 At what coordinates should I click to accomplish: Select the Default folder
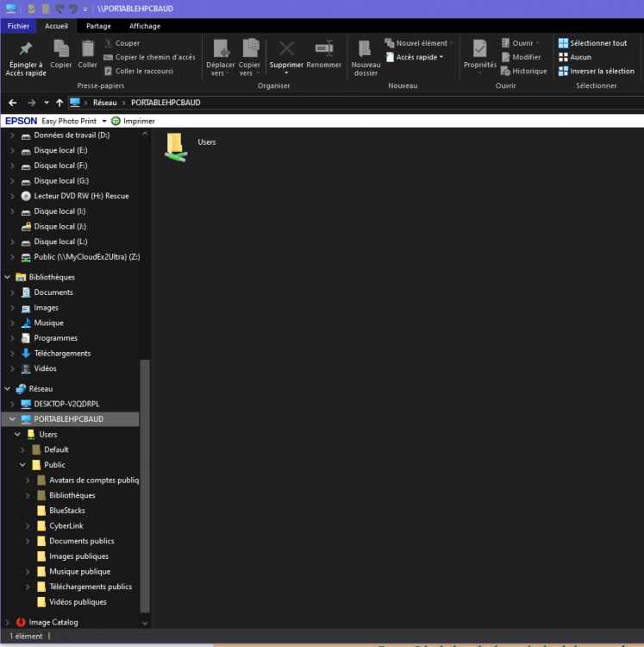click(x=56, y=449)
